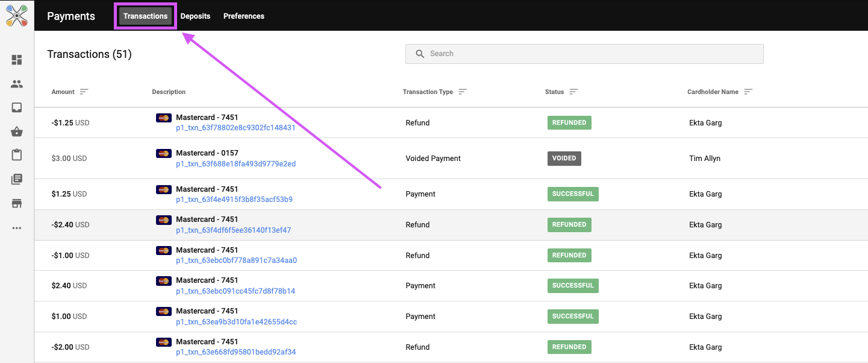
Task: Click the -$1.25 USD amount
Action: pos(70,123)
